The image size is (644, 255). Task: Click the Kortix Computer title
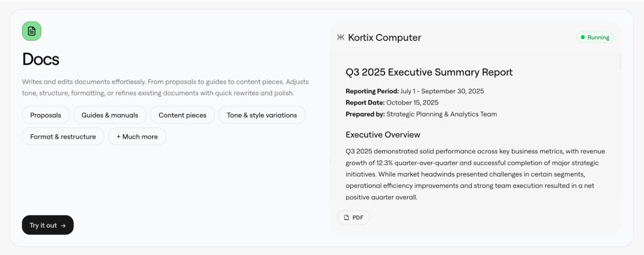(385, 37)
